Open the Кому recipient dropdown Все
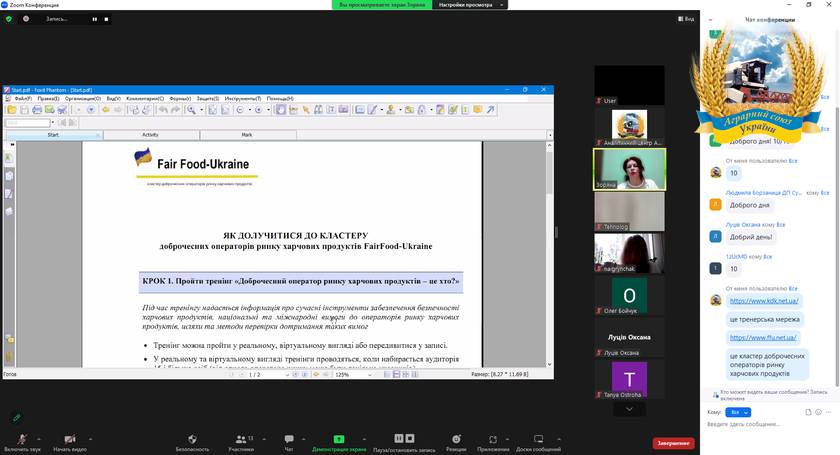This screenshot has width=840, height=455. pyautogui.click(x=738, y=412)
